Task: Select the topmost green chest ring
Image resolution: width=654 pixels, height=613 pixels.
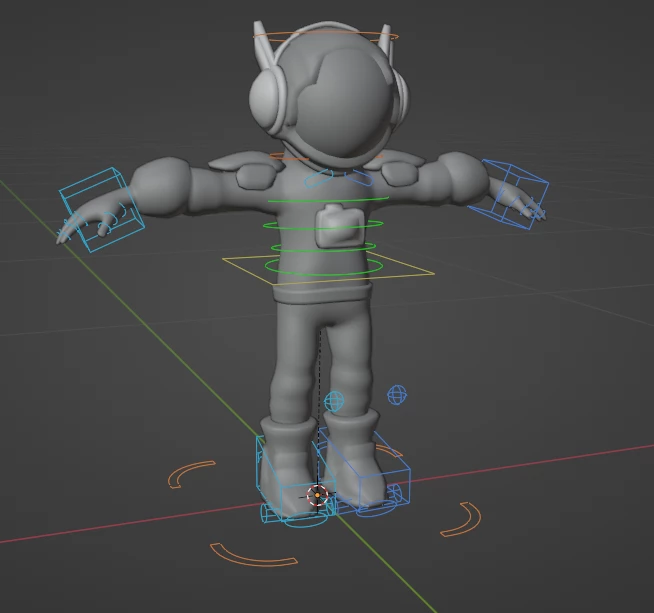Action: point(328,201)
